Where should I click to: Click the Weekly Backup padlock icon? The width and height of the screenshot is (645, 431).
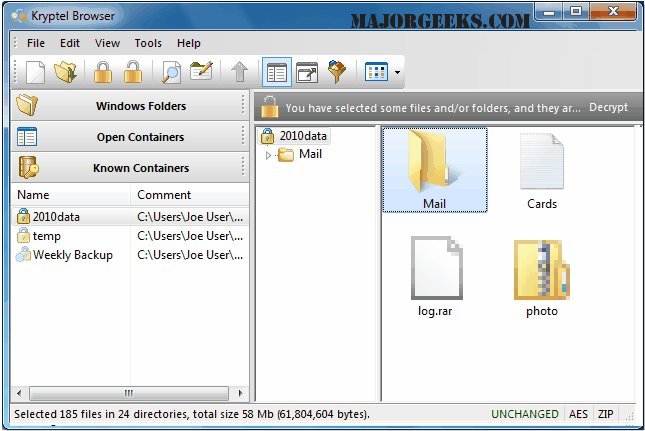[23, 255]
